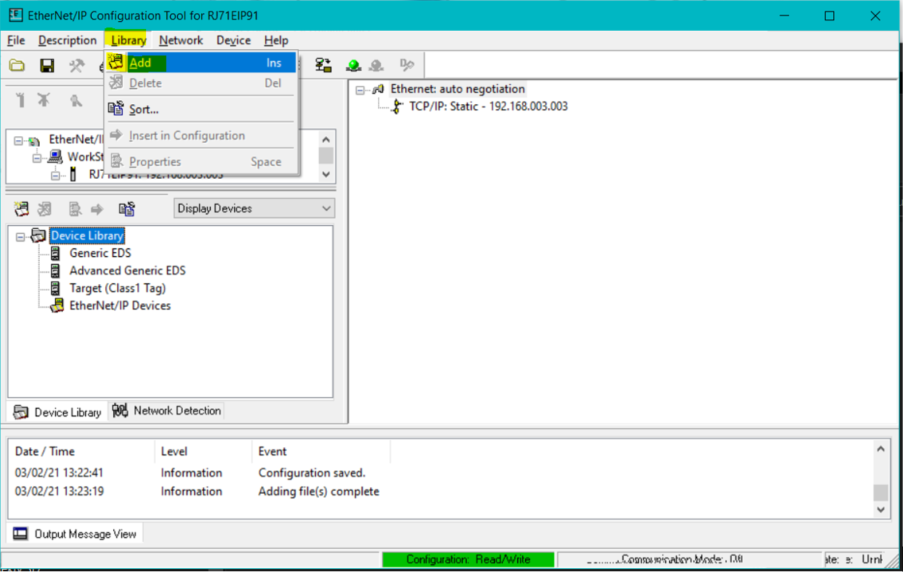Click the grayed delete device library icon

pos(44,209)
